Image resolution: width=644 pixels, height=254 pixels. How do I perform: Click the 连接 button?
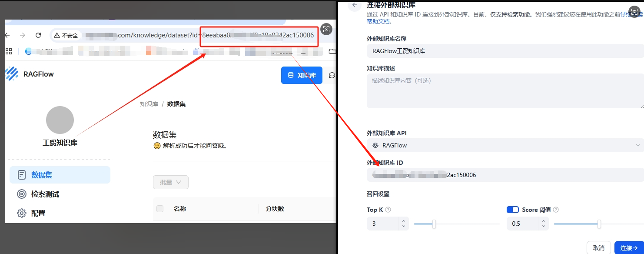629,248
